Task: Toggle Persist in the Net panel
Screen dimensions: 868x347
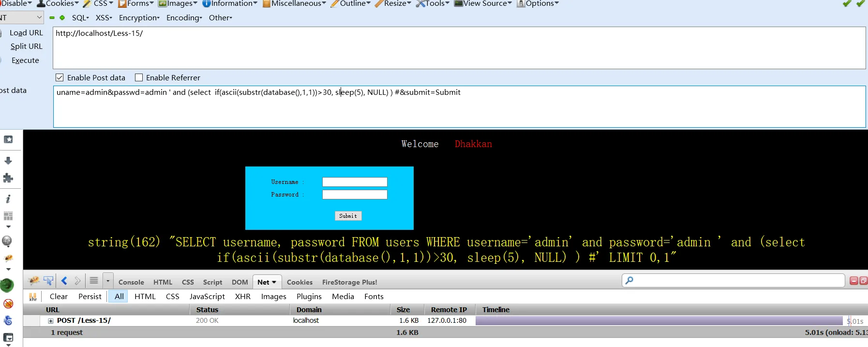Action: tap(90, 297)
